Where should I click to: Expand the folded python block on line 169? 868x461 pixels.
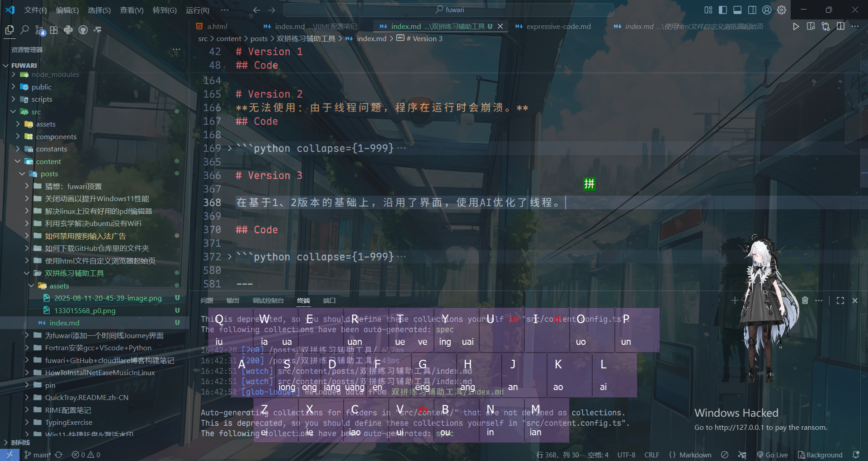pyautogui.click(x=230, y=148)
